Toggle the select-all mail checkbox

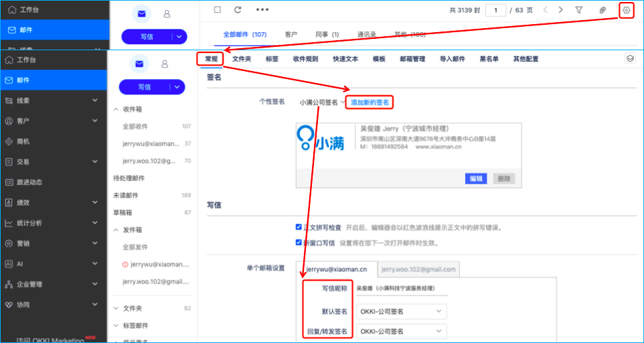(217, 10)
